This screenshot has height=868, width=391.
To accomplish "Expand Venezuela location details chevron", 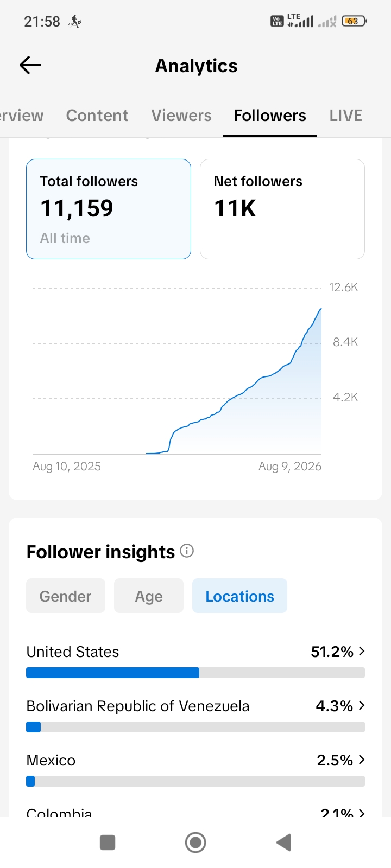I will [362, 705].
